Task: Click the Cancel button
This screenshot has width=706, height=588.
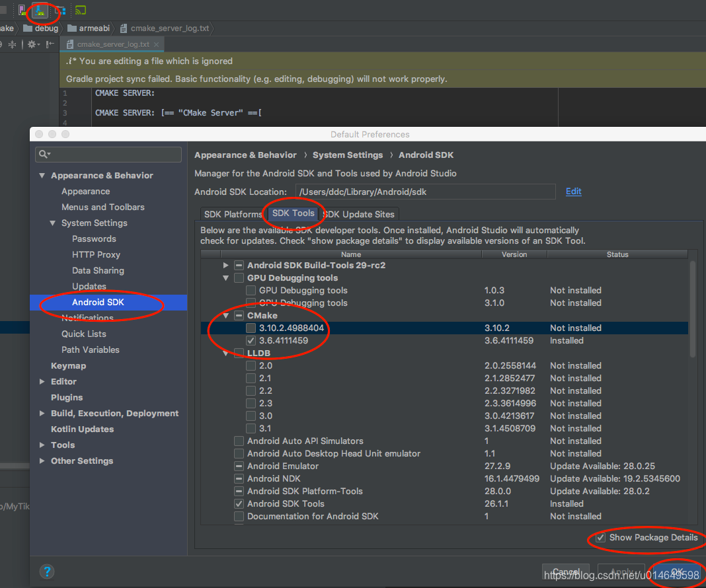Action: click(565, 571)
